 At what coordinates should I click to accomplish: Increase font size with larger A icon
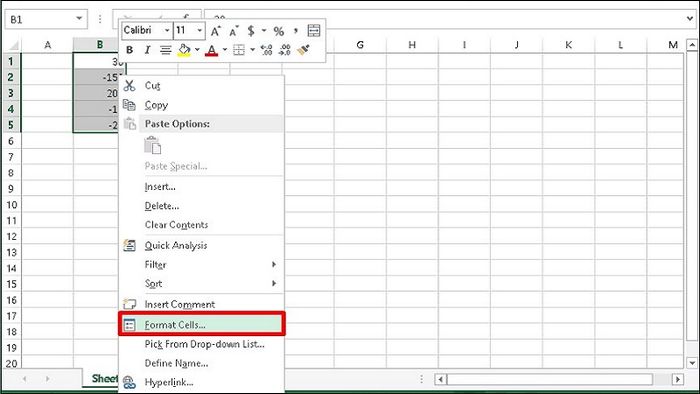(216, 31)
